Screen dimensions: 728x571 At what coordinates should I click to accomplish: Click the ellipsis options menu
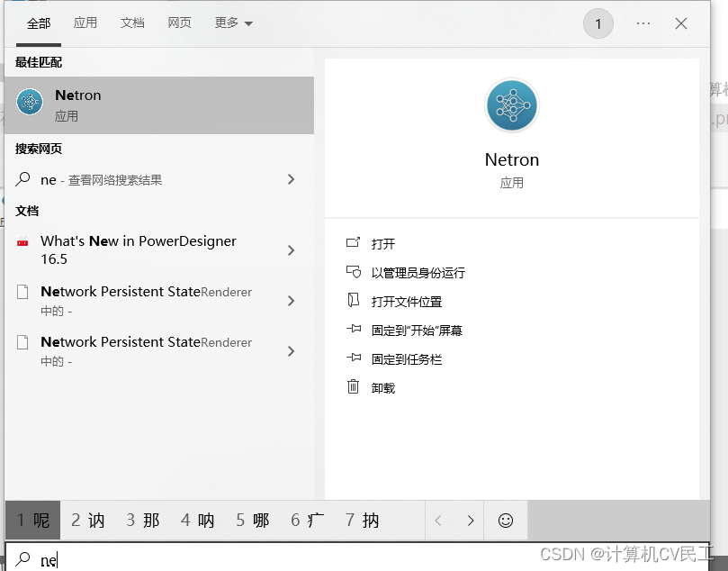(x=643, y=23)
